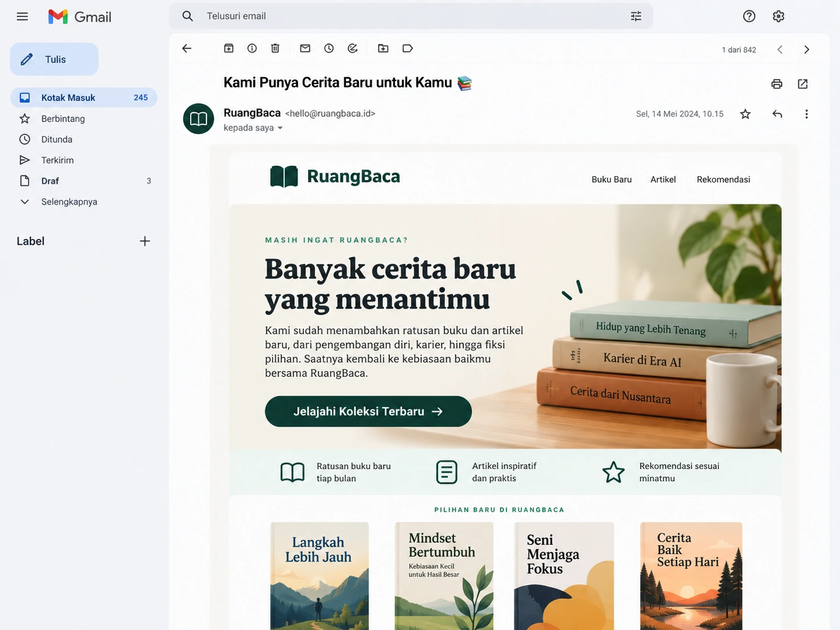The image size is (840, 630).
Task: Expand Selengkapnya in sidebar
Action: coord(84,202)
